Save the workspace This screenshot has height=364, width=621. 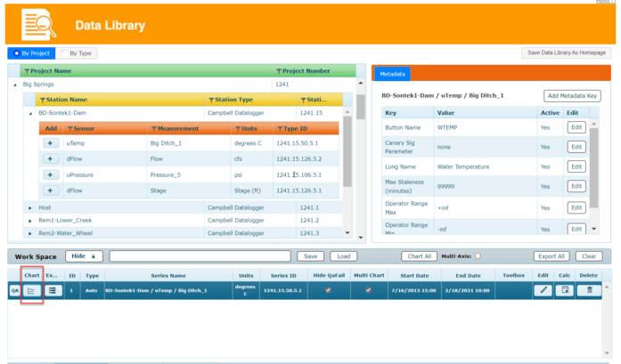pos(310,256)
